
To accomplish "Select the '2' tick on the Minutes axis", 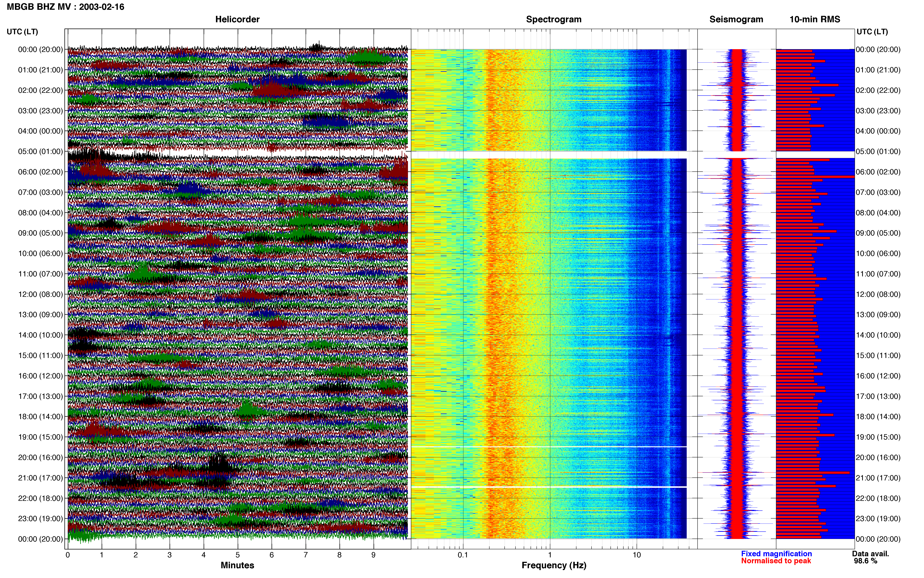I will click(136, 555).
